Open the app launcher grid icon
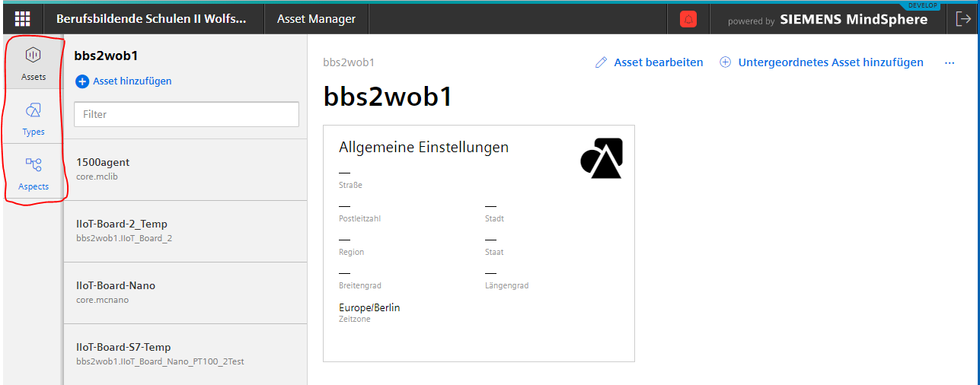Viewport: 980px width, 385px height. point(23,19)
